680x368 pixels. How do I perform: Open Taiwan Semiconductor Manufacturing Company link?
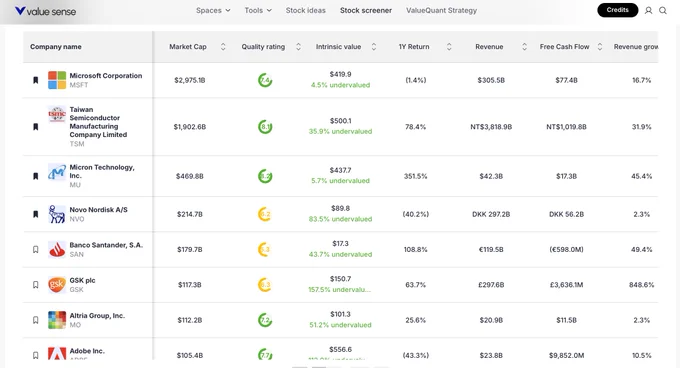coord(98,122)
